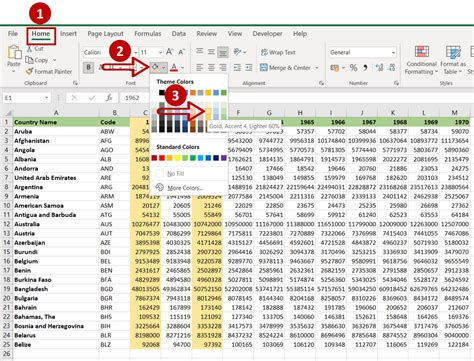The image size is (474, 361).
Task: Click the Font Color letter A icon
Action: tap(174, 68)
